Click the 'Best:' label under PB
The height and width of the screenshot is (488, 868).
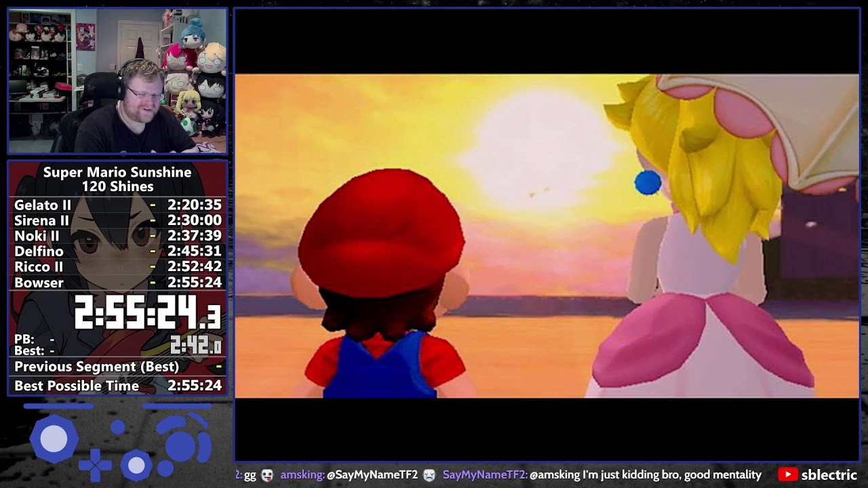tap(29, 350)
